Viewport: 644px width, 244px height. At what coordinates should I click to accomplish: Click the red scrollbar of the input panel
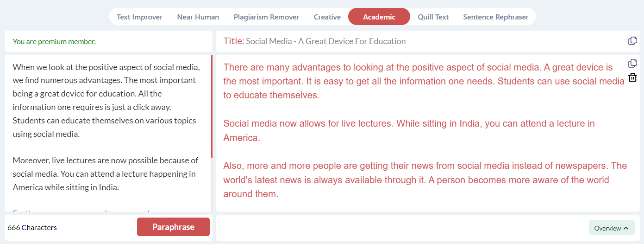click(212, 106)
